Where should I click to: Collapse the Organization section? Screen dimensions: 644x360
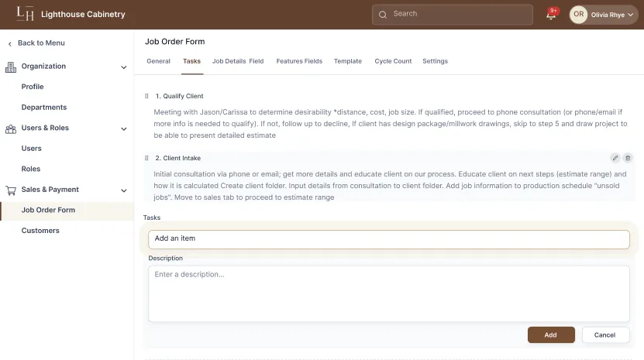pyautogui.click(x=124, y=67)
